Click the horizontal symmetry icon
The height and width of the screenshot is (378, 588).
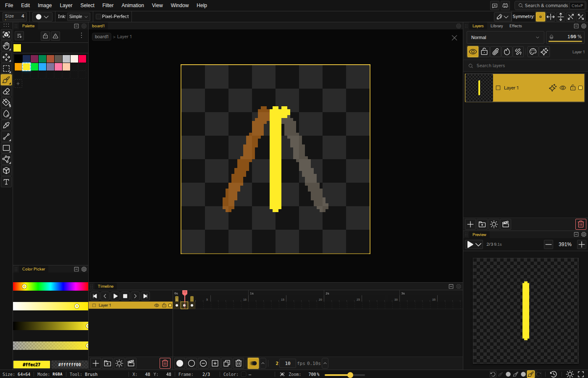551,17
